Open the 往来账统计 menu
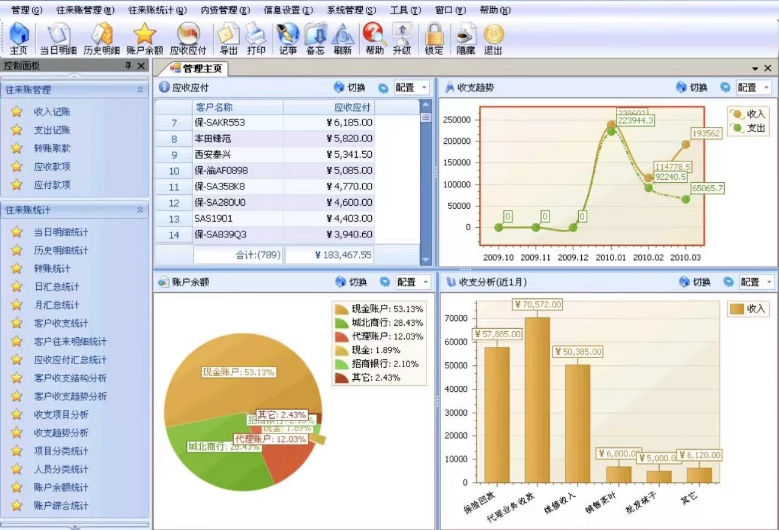The width and height of the screenshot is (779, 530). 157,10
